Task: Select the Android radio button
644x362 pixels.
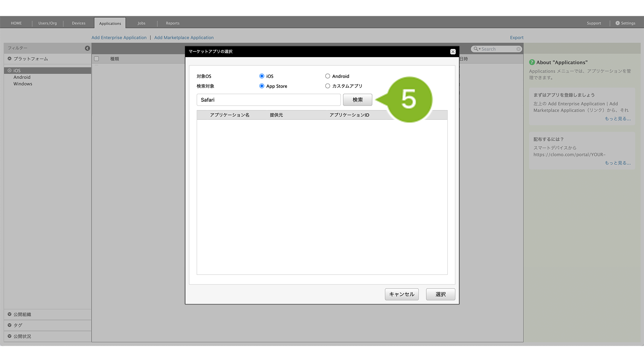Action: point(327,76)
